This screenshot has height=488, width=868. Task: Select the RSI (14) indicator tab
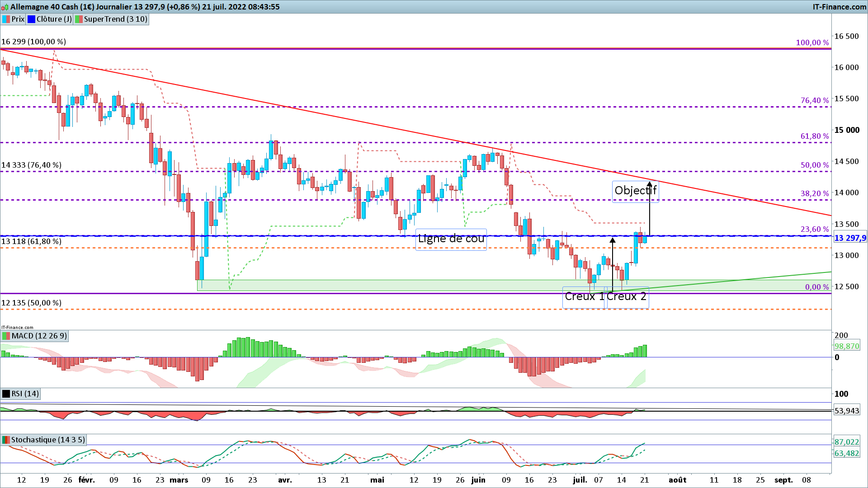[x=25, y=394]
